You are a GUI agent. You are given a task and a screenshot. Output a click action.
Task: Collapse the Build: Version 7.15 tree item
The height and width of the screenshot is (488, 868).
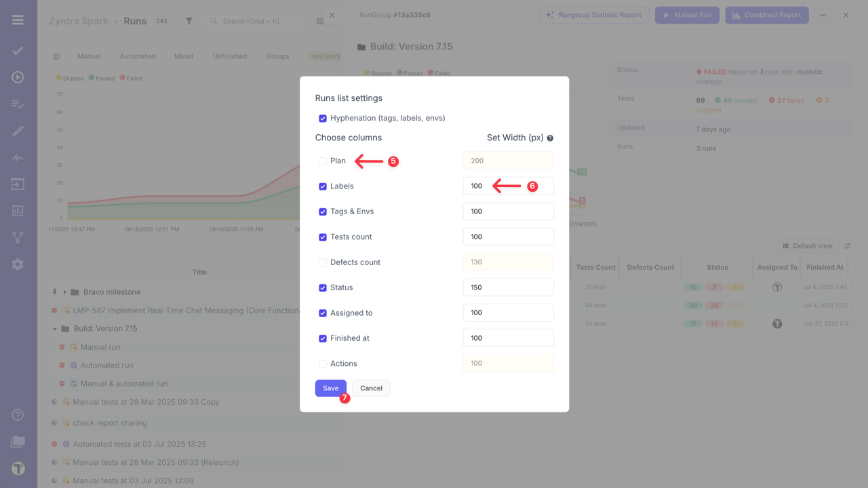click(55, 328)
